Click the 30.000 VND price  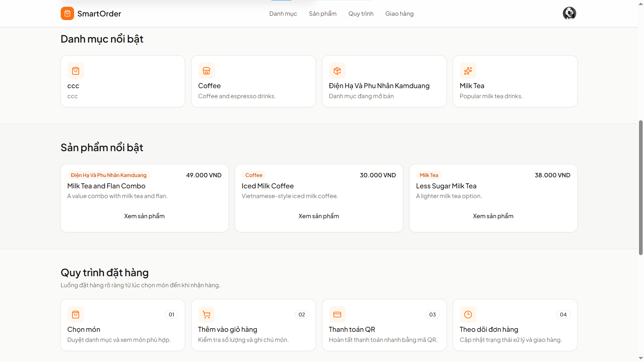(378, 175)
